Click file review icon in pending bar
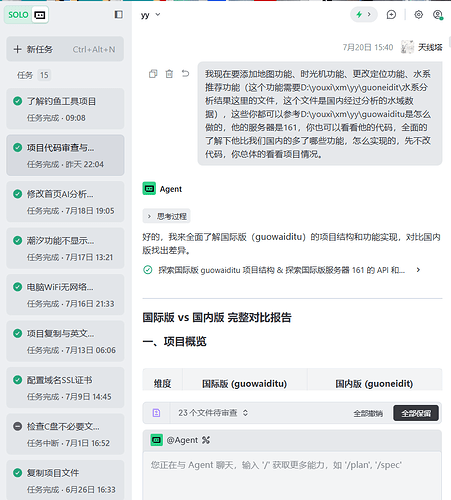This screenshot has height=500, width=451. 156,413
